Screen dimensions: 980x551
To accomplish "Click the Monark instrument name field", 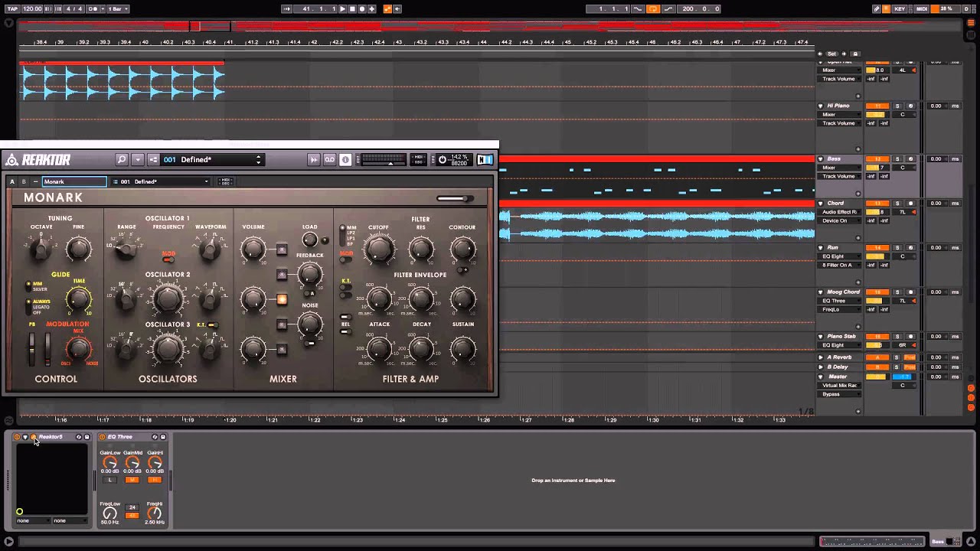I will pos(74,182).
